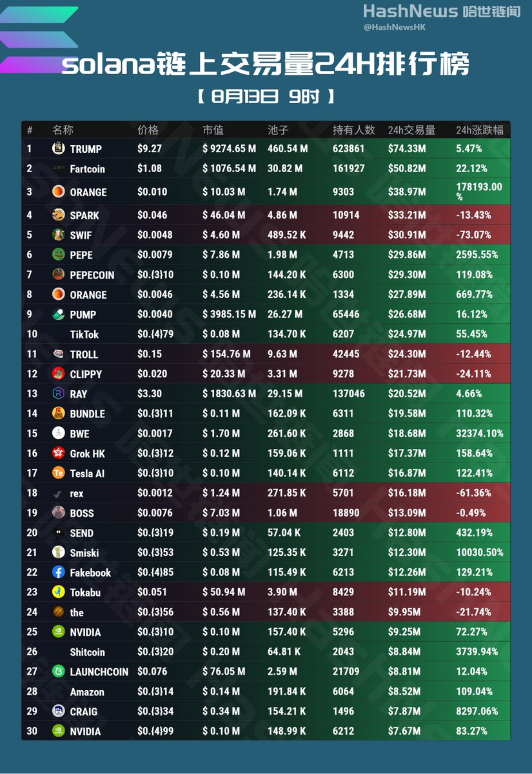
Task: Click the Grok HK token icon
Action: point(59,453)
